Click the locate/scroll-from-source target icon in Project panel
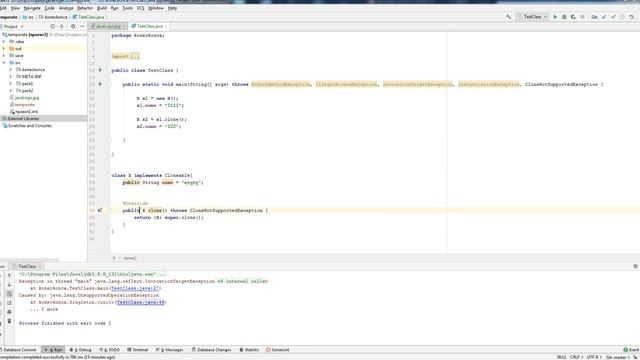 click(x=52, y=26)
